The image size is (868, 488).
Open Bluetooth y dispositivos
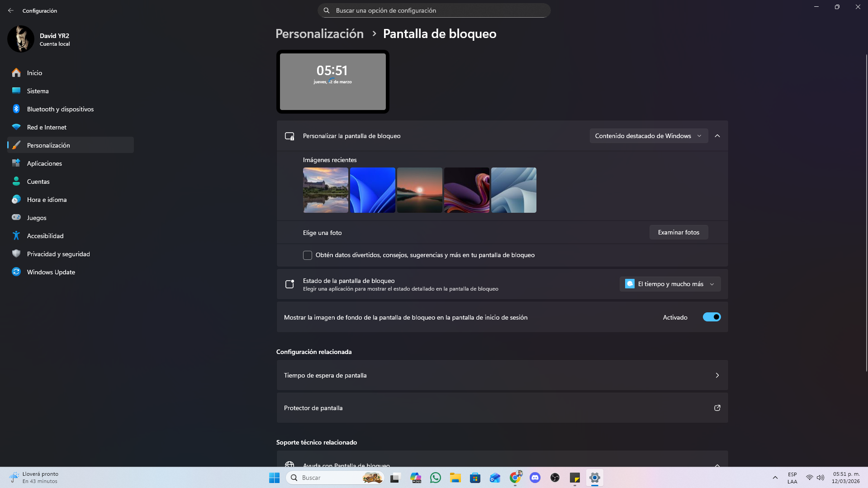(71, 109)
